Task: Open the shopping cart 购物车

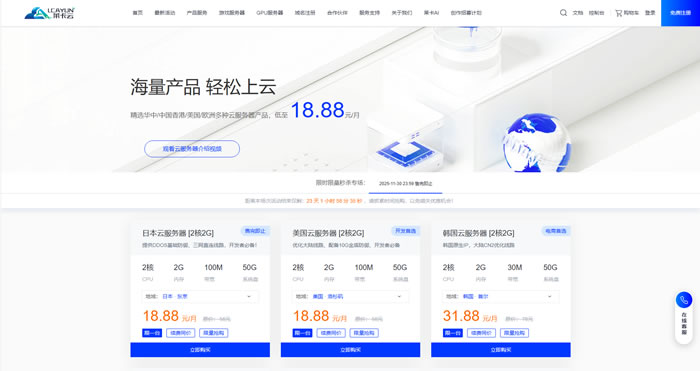Action: coord(627,13)
